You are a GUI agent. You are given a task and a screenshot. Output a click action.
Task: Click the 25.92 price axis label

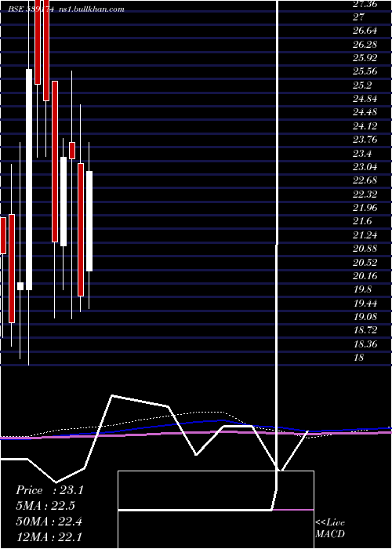[365, 58]
